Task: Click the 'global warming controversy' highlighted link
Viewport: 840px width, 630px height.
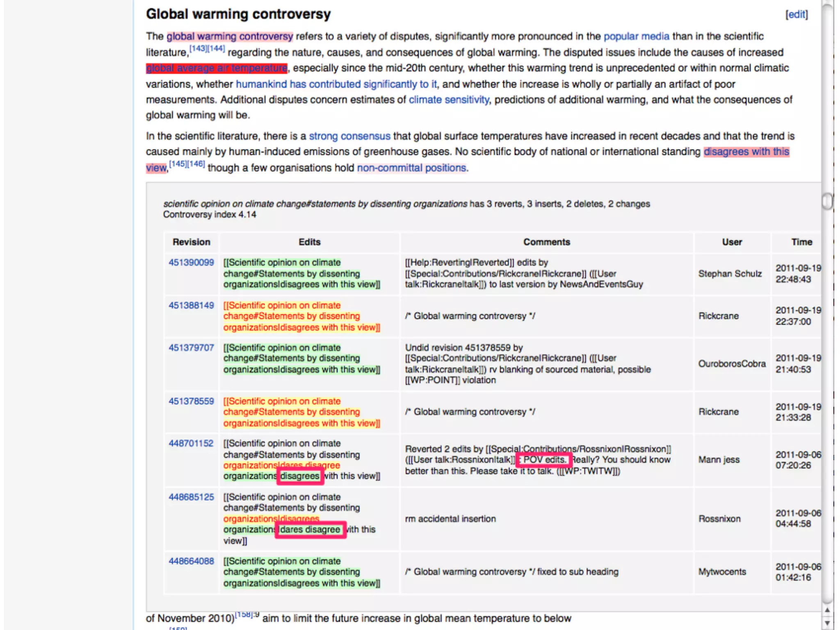Action: coord(229,37)
